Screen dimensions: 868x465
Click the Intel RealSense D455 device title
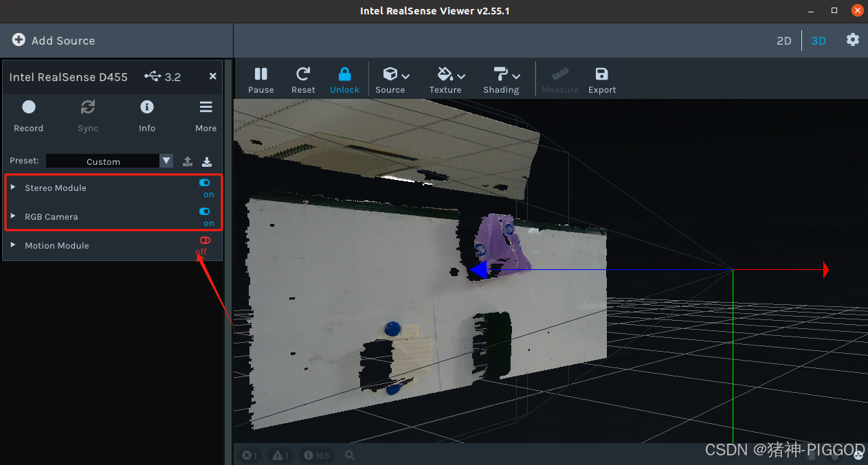tap(68, 77)
